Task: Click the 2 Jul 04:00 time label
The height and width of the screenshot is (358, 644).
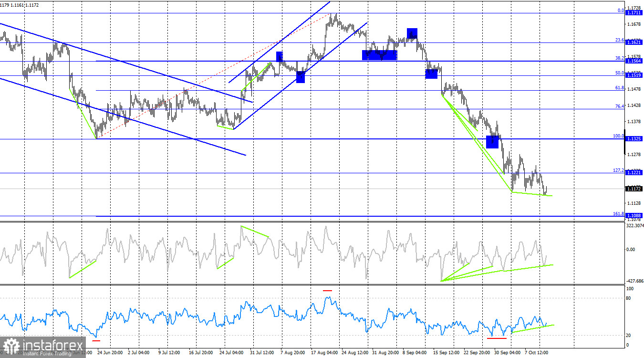Action: pyautogui.click(x=138, y=353)
